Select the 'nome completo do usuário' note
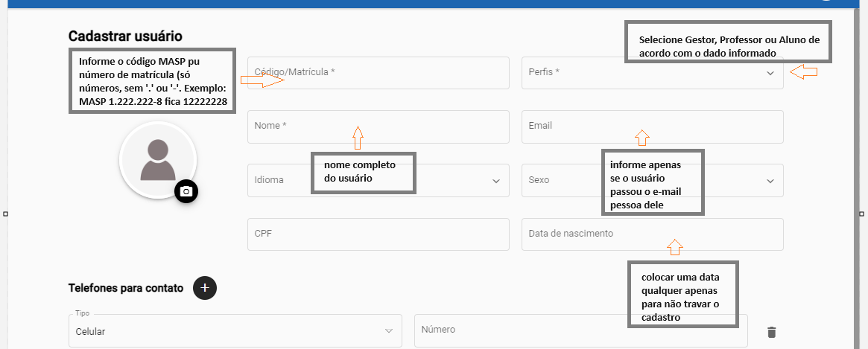The image size is (868, 349). click(364, 172)
